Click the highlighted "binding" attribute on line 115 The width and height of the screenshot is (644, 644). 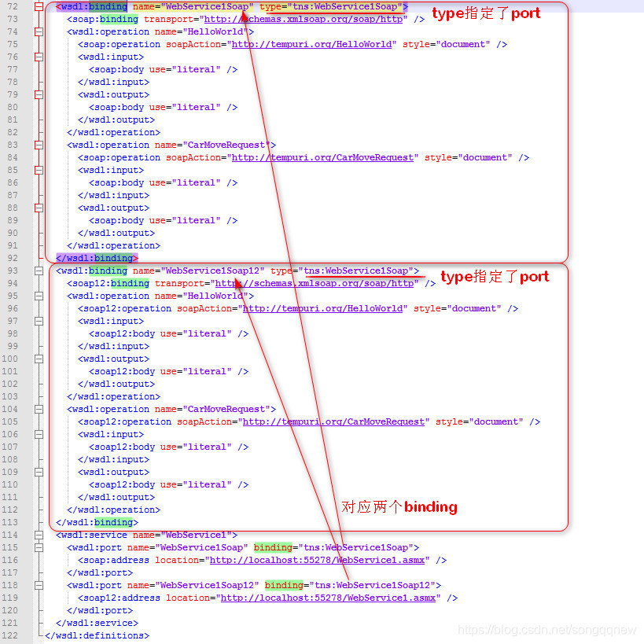273,547
